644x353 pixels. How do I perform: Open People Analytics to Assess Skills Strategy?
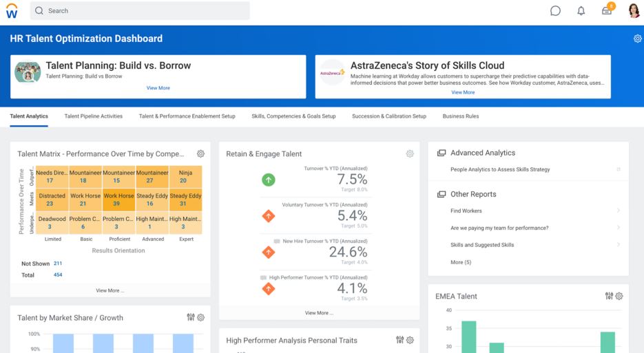click(500, 169)
